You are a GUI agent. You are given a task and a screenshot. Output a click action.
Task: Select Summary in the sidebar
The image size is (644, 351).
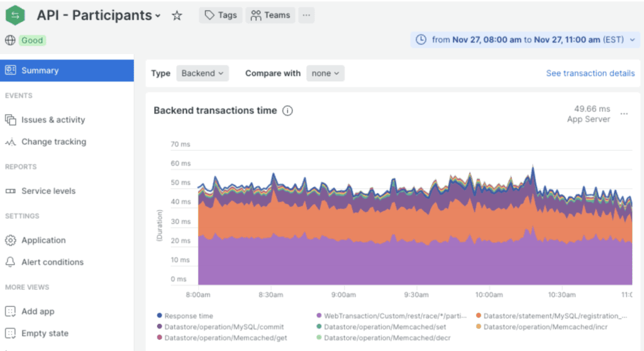[x=40, y=70]
